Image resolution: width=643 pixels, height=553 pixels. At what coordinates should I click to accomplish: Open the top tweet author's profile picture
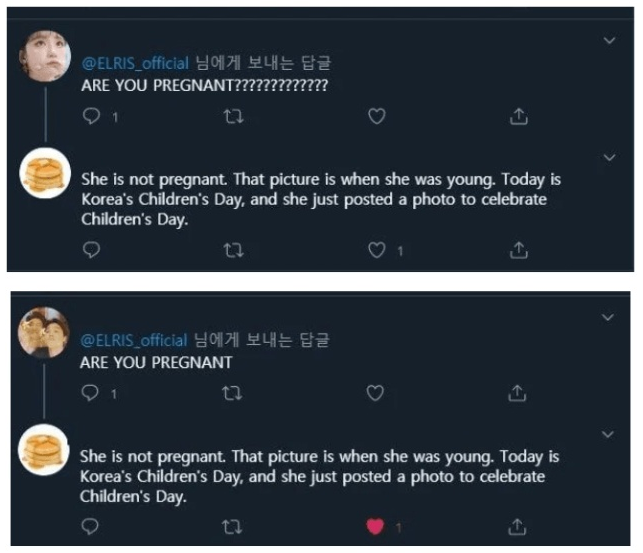45,54
